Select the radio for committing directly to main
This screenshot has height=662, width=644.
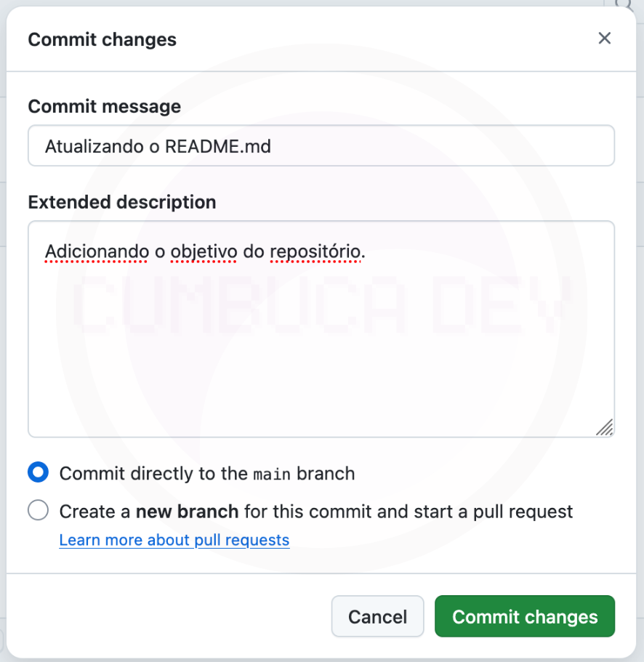point(37,472)
